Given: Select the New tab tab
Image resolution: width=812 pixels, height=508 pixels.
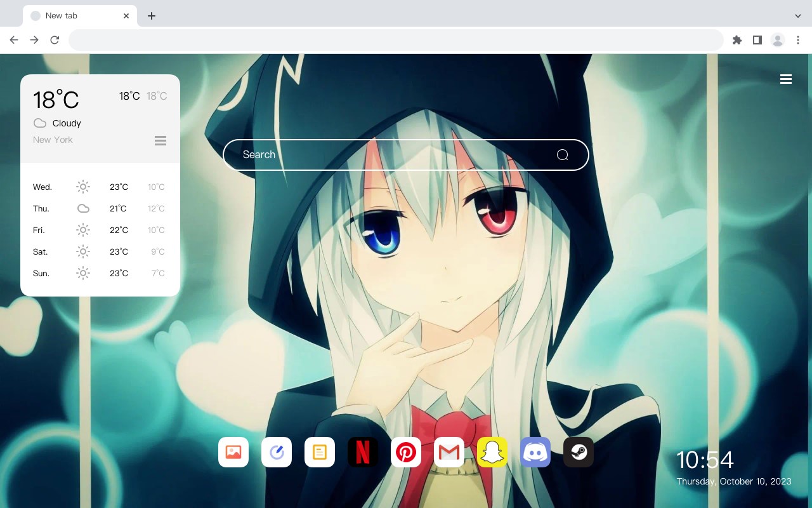Looking at the screenshot, I should (x=80, y=16).
